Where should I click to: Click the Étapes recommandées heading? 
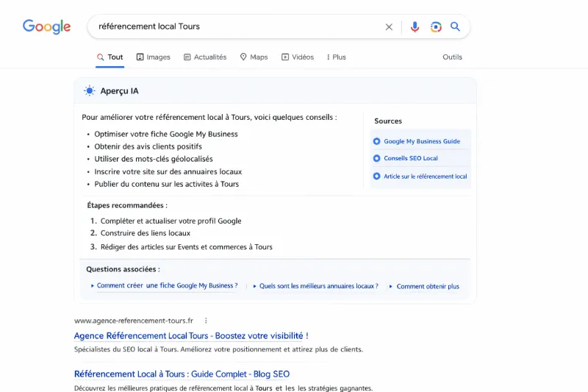point(127,205)
